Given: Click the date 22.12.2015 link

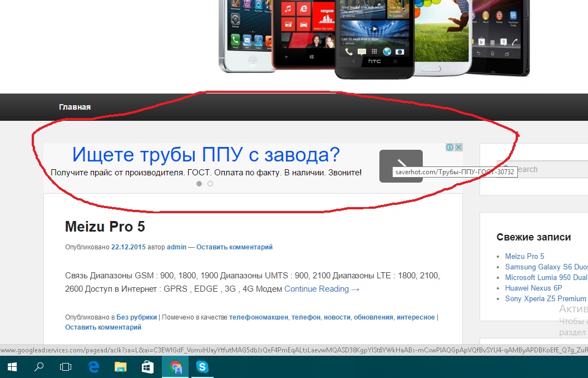Looking at the screenshot, I should click(129, 247).
